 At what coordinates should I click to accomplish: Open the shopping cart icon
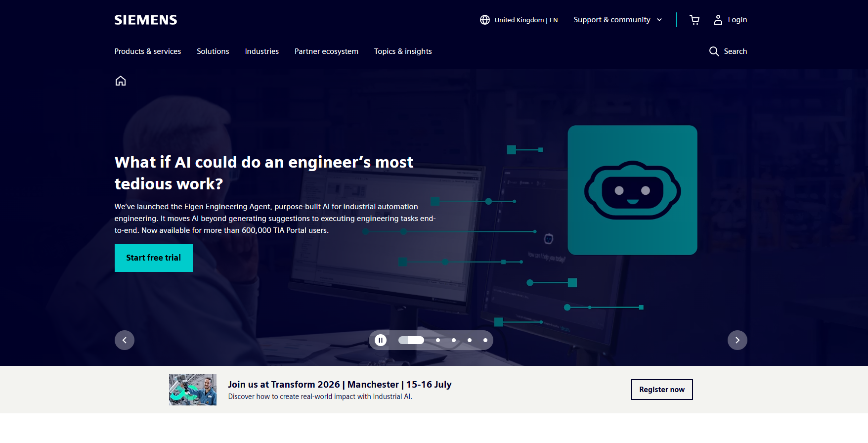point(694,20)
